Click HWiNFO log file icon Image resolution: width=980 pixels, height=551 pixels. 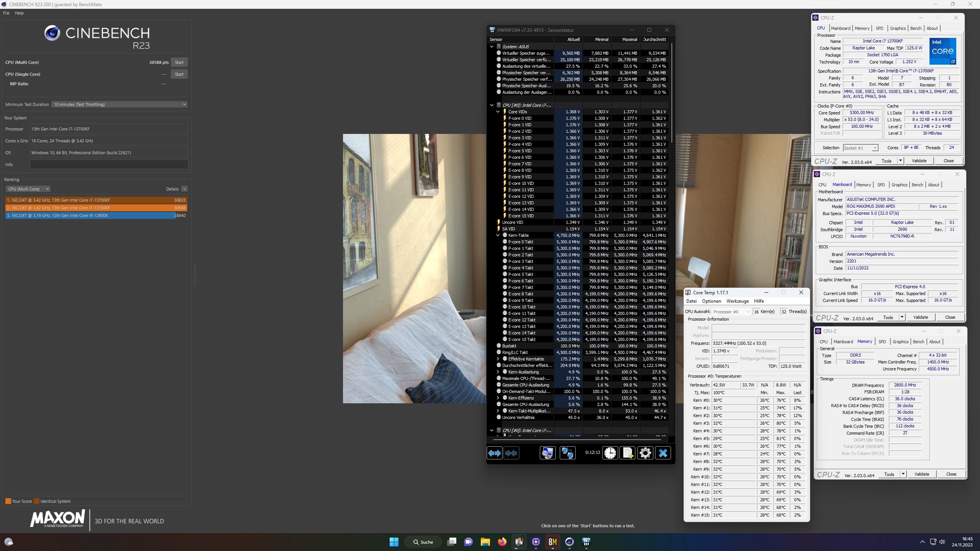(628, 453)
